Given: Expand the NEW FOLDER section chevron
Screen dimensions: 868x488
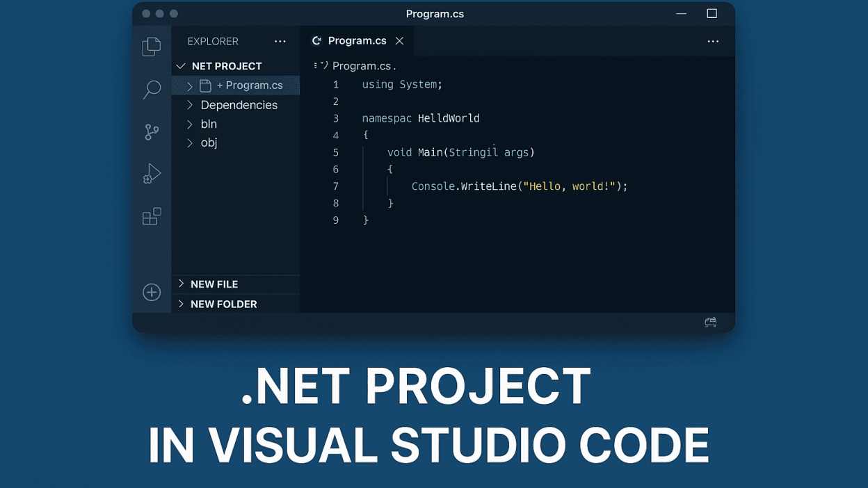Looking at the screenshot, I should (181, 304).
